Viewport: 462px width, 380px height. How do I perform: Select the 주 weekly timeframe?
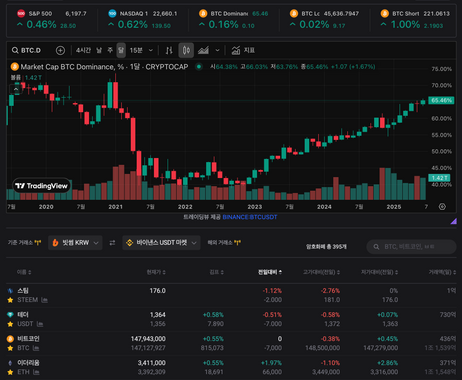[110, 50]
